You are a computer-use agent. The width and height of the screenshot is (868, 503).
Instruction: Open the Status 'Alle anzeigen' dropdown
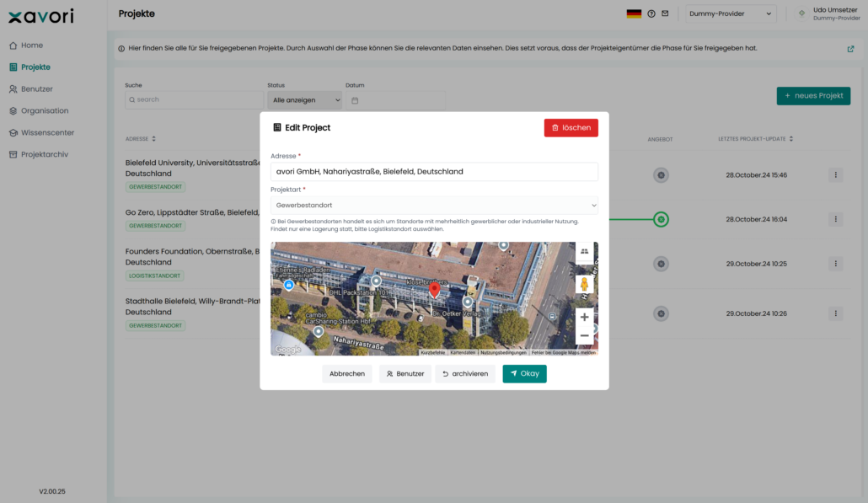point(305,100)
